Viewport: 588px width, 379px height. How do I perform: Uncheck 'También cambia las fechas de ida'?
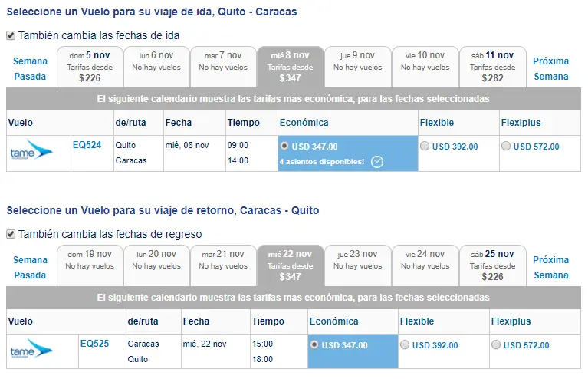pos(11,35)
